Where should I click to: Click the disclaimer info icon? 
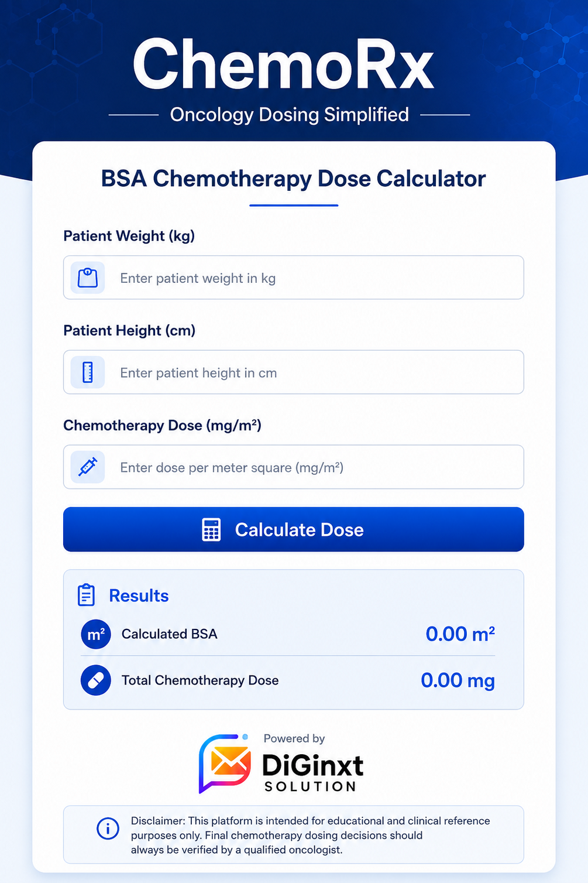click(108, 829)
